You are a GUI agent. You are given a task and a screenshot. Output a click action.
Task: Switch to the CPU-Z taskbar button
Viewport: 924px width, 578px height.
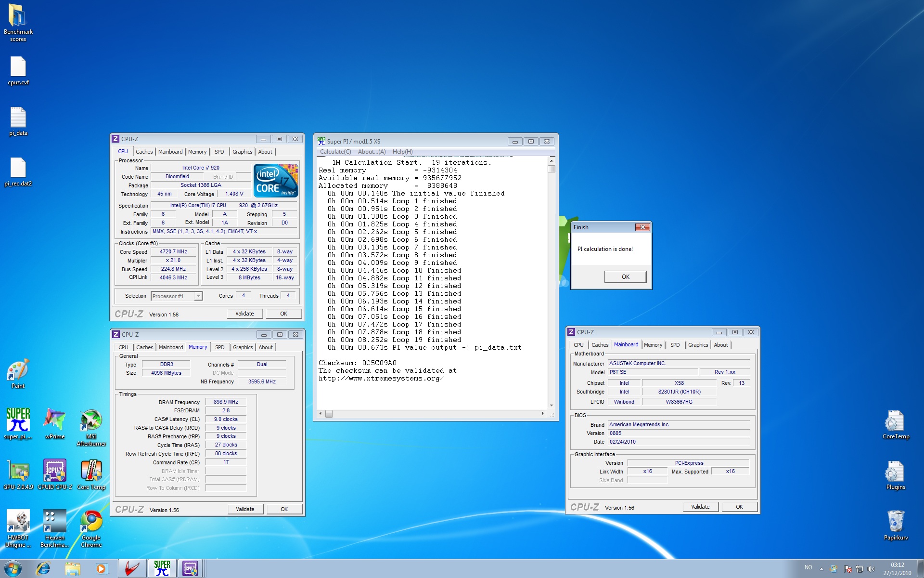click(191, 569)
